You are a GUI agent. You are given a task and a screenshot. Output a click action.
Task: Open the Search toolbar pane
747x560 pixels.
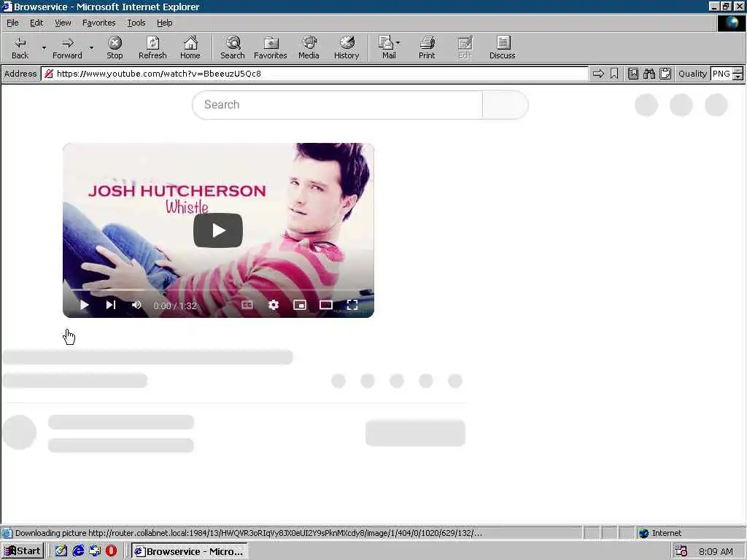point(233,47)
